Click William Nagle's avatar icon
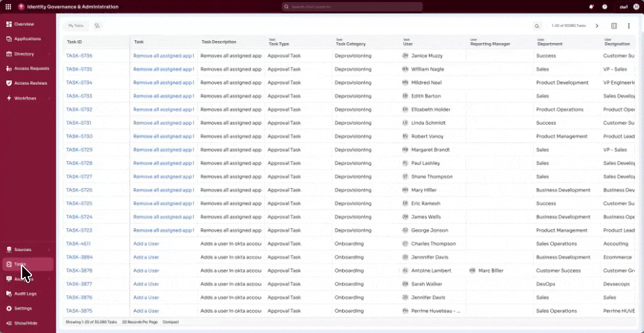The width and height of the screenshot is (644, 333). (405, 69)
